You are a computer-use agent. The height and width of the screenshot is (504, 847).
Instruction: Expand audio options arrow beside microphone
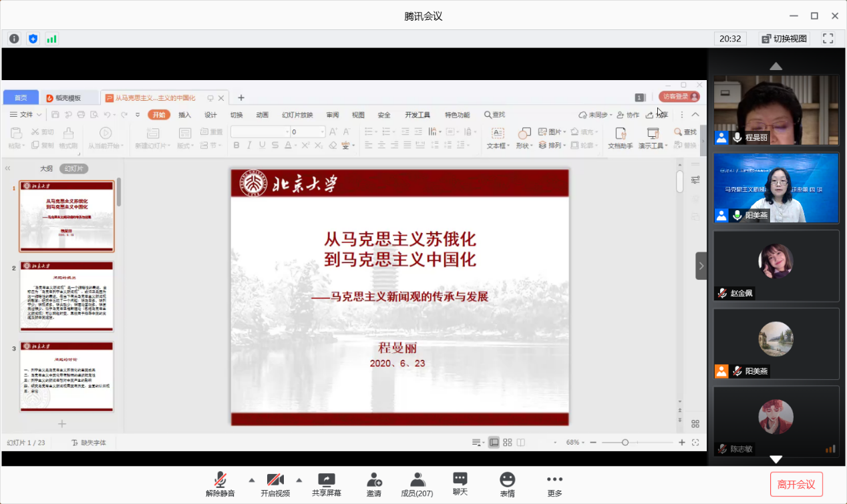coord(252,479)
